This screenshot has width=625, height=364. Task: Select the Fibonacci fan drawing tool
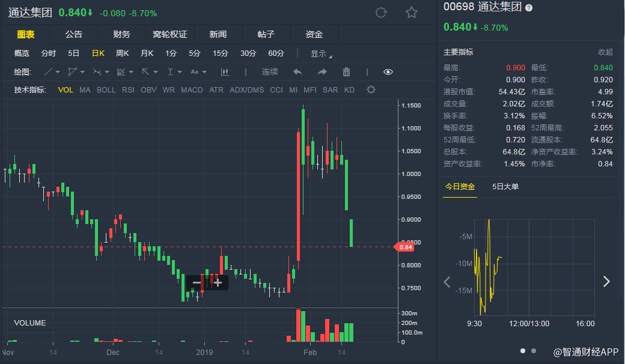121,72
